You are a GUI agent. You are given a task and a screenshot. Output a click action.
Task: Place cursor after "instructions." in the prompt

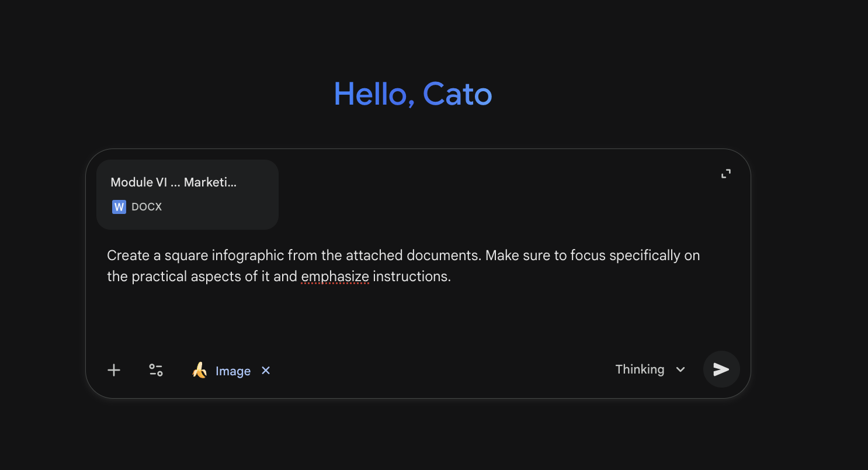452,277
